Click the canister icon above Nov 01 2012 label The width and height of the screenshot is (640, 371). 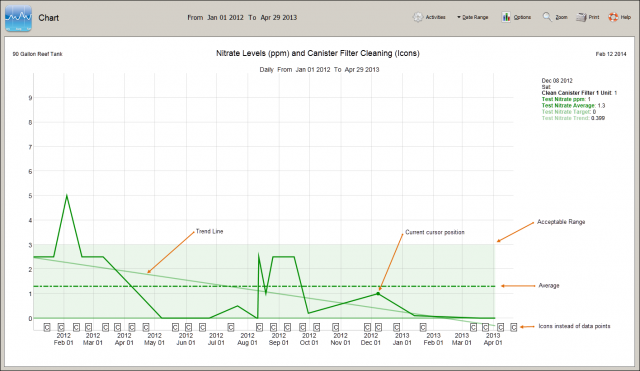click(x=336, y=327)
